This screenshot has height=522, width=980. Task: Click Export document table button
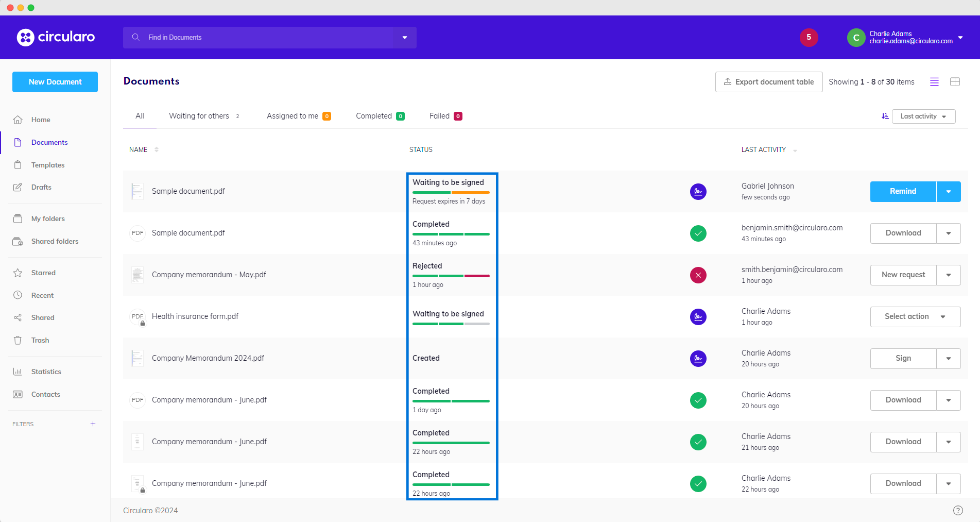pyautogui.click(x=768, y=82)
